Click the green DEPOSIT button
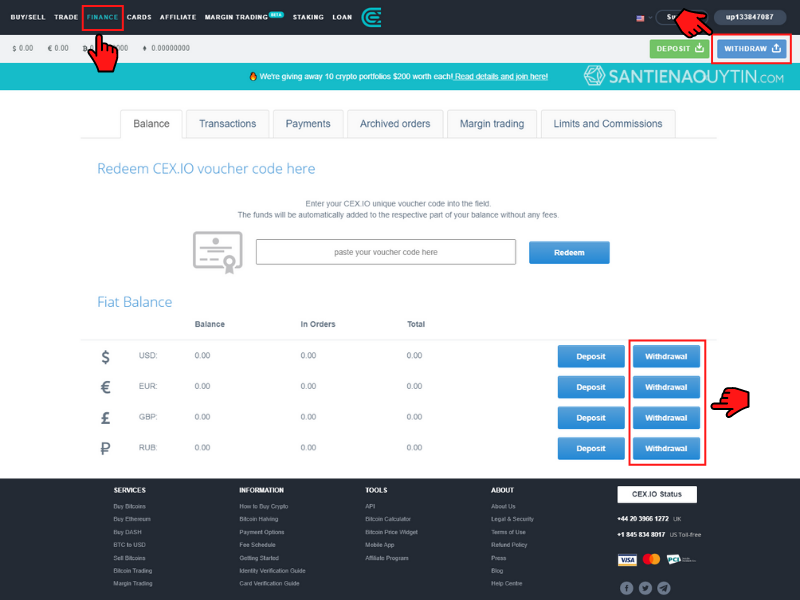Image resolution: width=800 pixels, height=600 pixels. 680,49
